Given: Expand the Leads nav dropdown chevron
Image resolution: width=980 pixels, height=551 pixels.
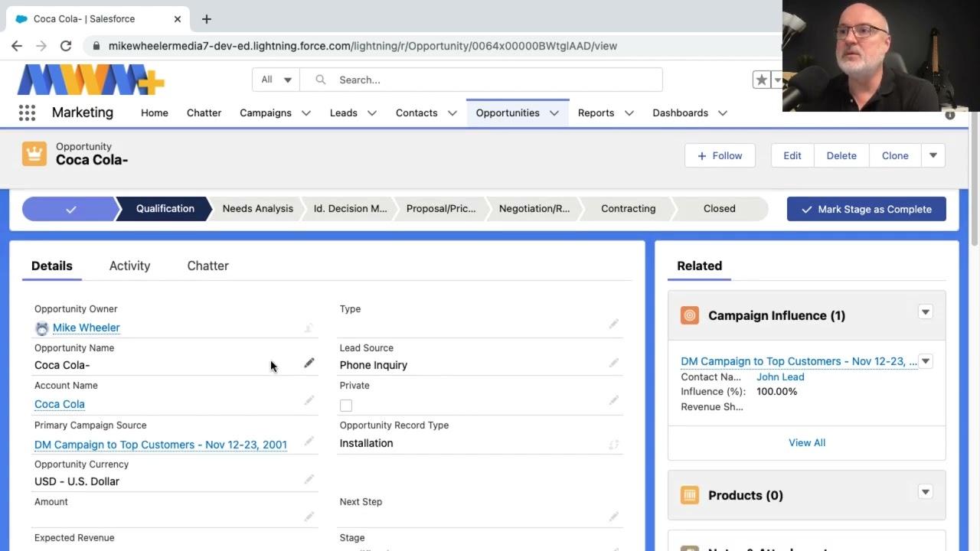Looking at the screenshot, I should 372,112.
